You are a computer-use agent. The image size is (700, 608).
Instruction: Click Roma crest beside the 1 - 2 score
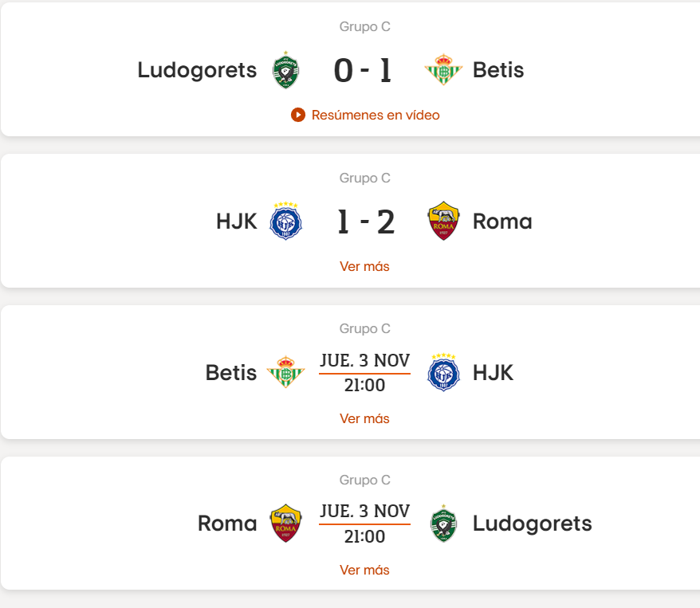(x=443, y=221)
